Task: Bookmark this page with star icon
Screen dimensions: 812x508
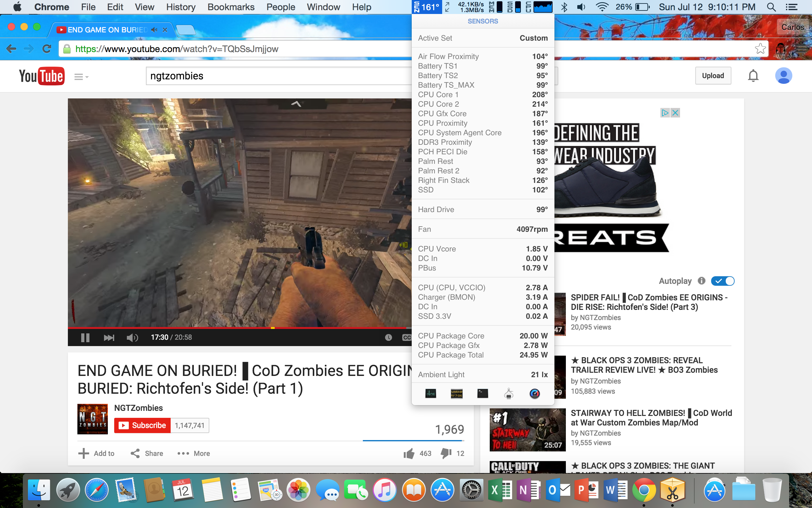Action: (760, 49)
